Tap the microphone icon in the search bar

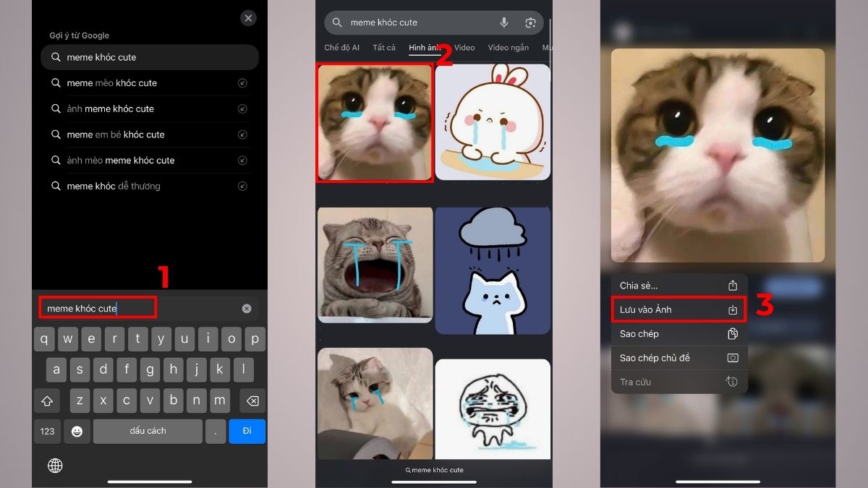[503, 22]
